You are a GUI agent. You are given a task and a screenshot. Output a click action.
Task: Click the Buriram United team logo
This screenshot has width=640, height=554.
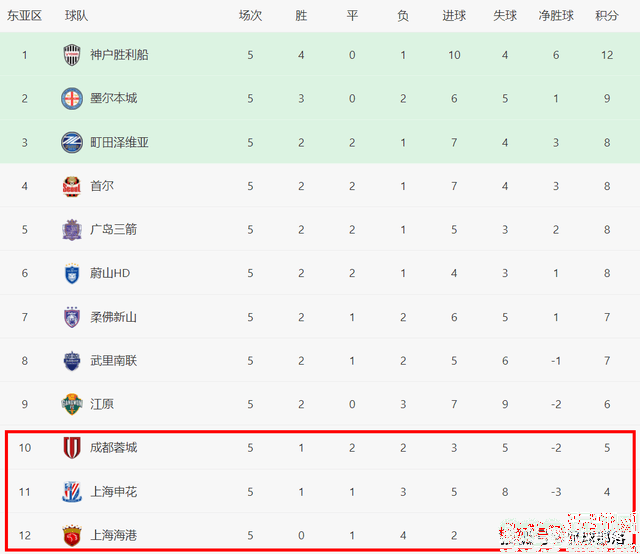point(72,361)
